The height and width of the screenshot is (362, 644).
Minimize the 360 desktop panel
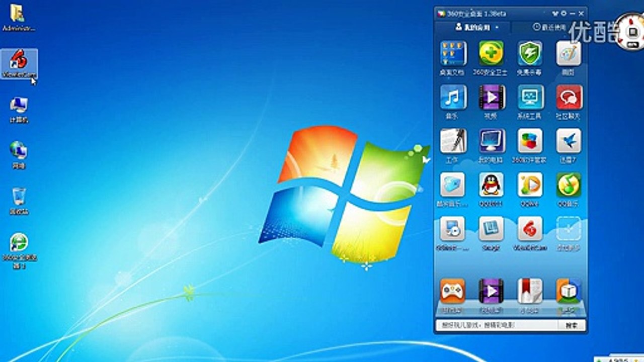(x=573, y=13)
